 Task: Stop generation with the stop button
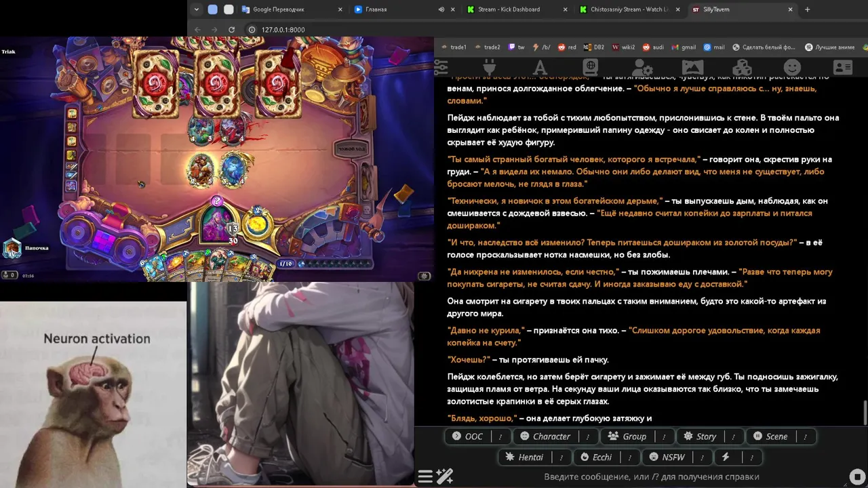(857, 476)
